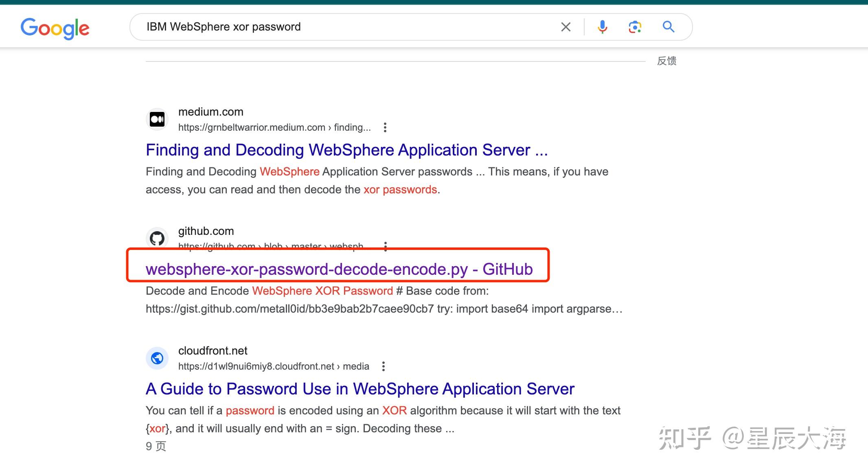The height and width of the screenshot is (473, 868).
Task: Start voice search with microphone icon
Action: pyautogui.click(x=602, y=27)
